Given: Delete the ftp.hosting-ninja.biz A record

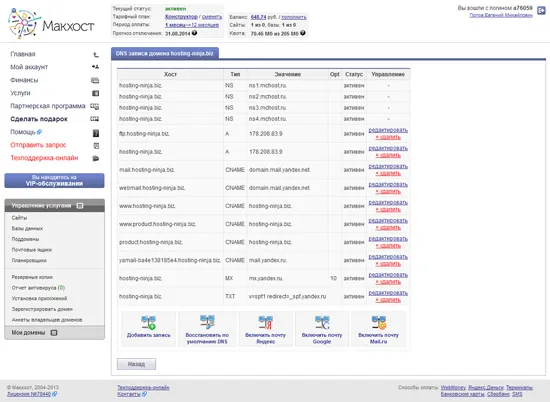Looking at the screenshot, I should [x=388, y=137].
